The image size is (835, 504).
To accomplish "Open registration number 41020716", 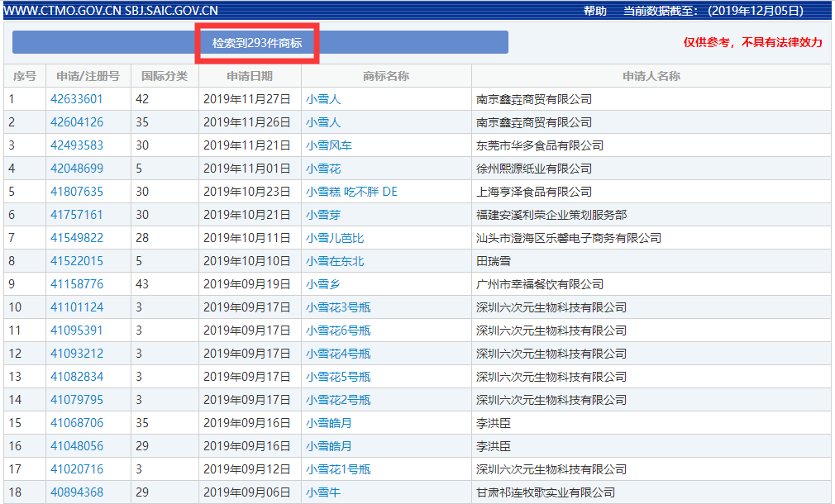I will pyautogui.click(x=77, y=469).
